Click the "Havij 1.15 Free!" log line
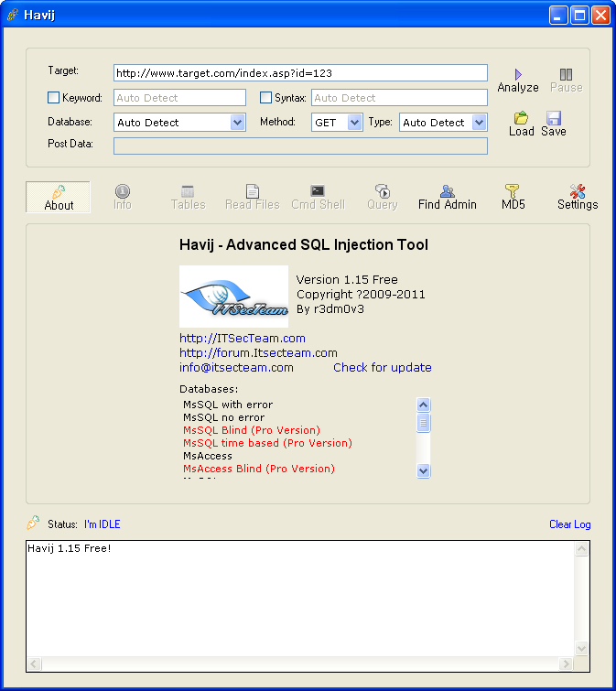 pyautogui.click(x=70, y=548)
